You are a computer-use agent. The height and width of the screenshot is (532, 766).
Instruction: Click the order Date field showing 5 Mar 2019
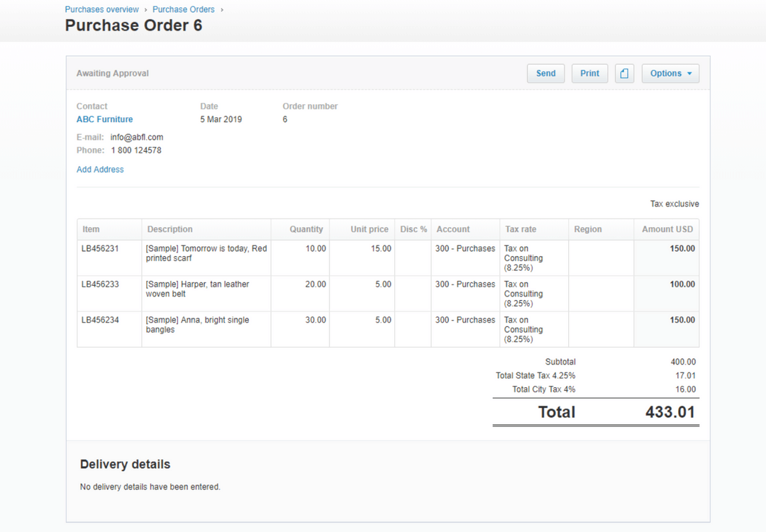221,119
